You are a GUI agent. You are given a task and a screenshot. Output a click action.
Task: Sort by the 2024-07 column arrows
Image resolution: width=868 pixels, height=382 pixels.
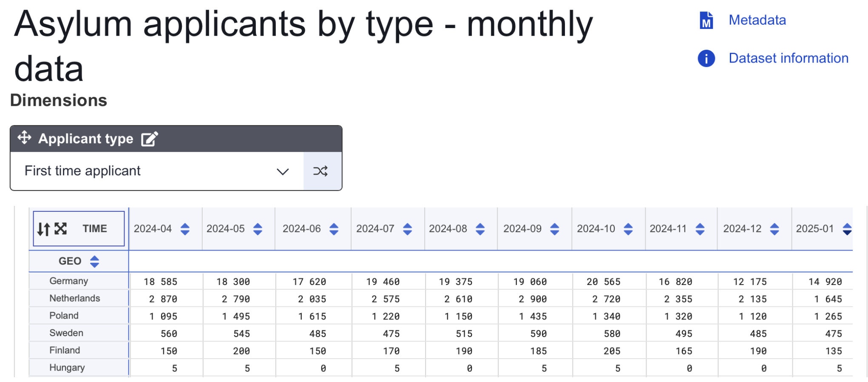click(x=407, y=229)
